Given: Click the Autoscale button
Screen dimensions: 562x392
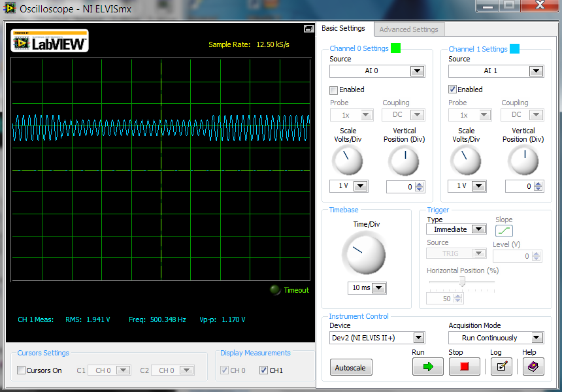Looking at the screenshot, I should point(350,367).
